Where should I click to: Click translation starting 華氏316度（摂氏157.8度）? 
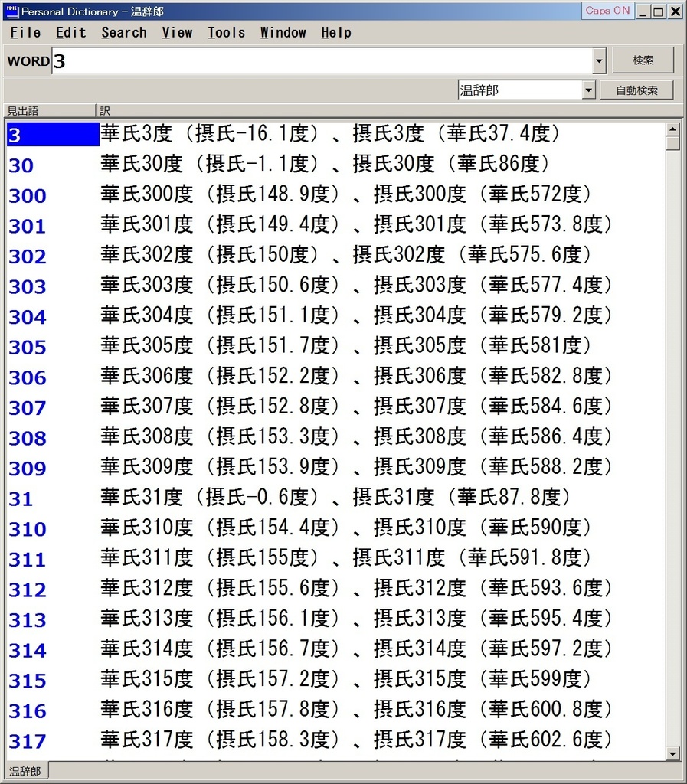pos(356,709)
